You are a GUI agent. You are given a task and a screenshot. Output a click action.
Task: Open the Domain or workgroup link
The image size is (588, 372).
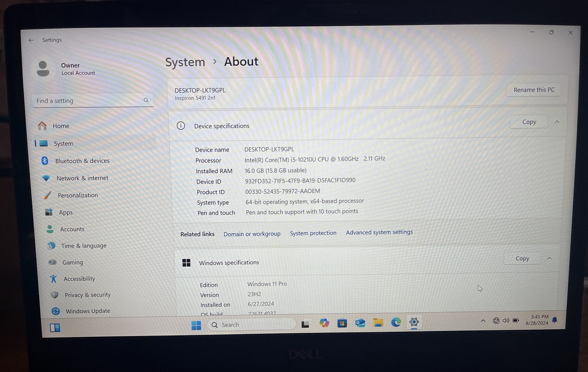click(x=252, y=234)
